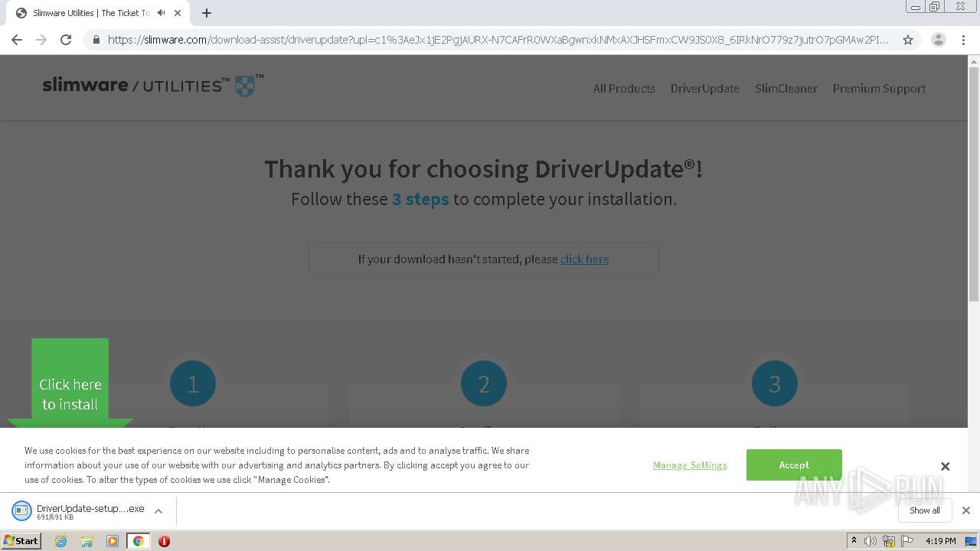Open the network tray icon
Viewport: 980px width, 551px height.
(x=889, y=541)
